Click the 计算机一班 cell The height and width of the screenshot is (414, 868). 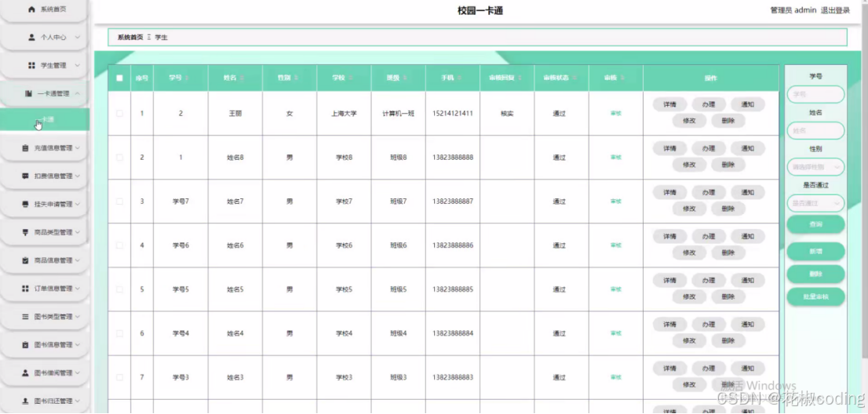point(398,114)
